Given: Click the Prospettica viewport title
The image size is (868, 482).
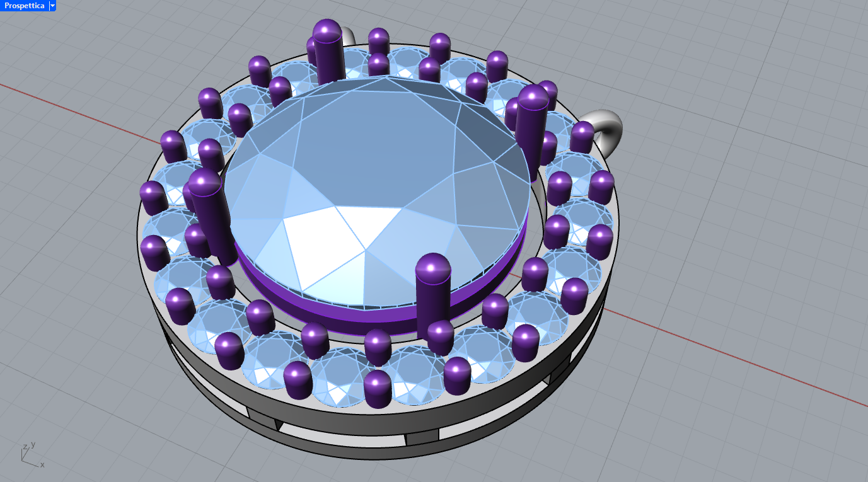Looking at the screenshot, I should (x=25, y=6).
